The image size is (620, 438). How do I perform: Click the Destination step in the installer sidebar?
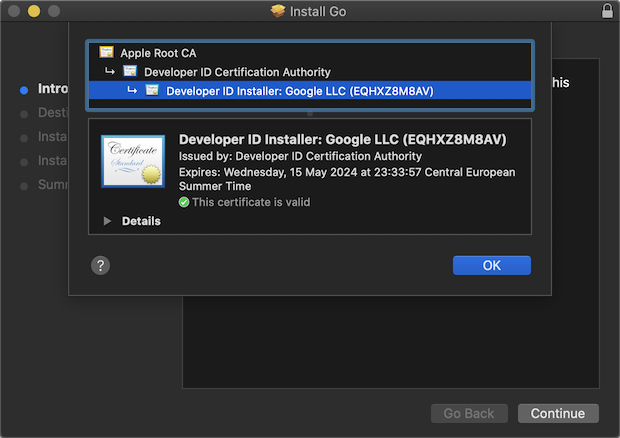tap(44, 113)
